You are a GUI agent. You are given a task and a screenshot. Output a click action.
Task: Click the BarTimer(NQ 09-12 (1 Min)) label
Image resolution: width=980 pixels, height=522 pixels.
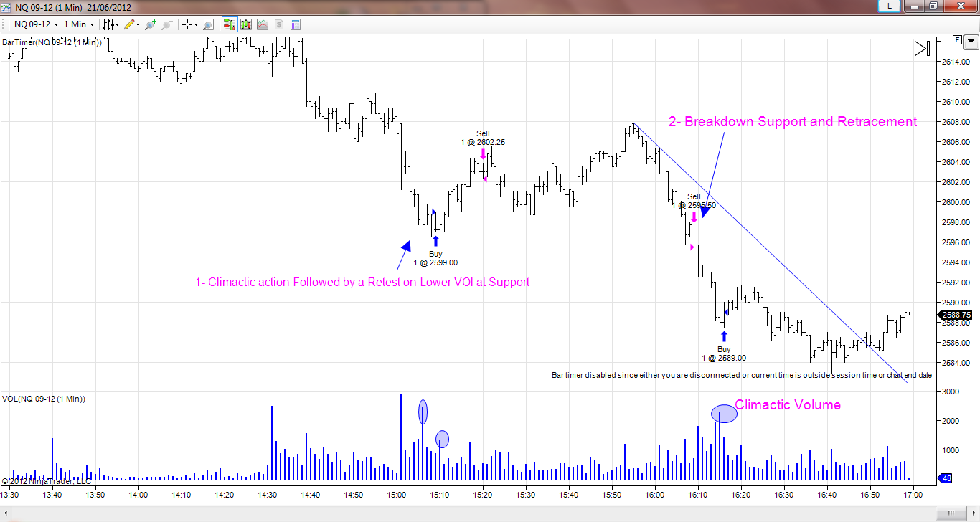52,42
